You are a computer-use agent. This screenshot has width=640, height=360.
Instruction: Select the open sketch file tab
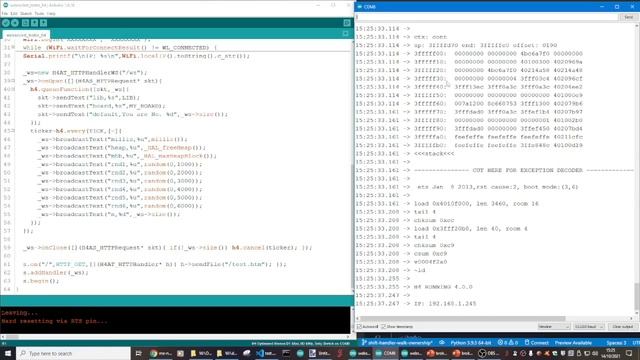pos(26,35)
